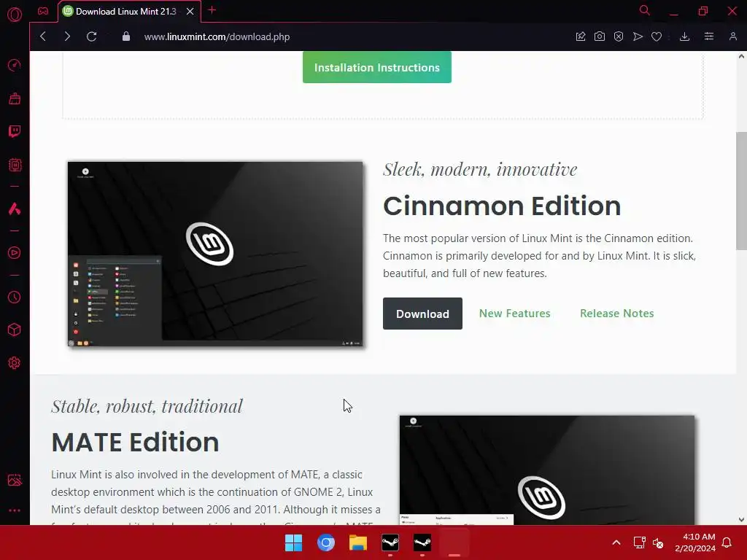
Task: Open the CPU chip icon in sidebar
Action: [15, 165]
